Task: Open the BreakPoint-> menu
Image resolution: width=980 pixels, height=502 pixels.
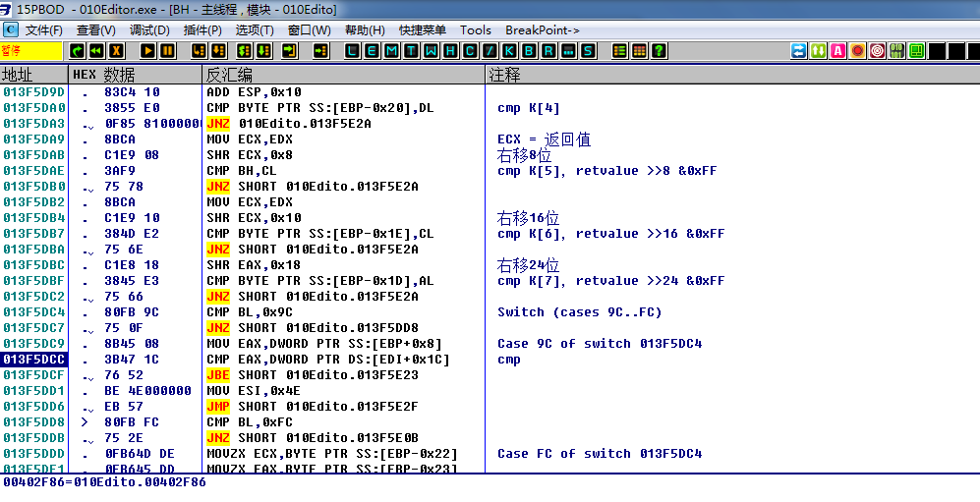Action: pos(543,30)
